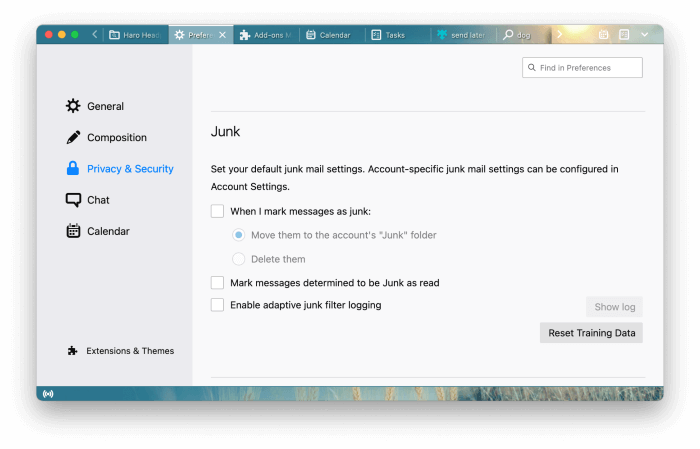Switch to the Add-ons Manager tab

pyautogui.click(x=265, y=35)
